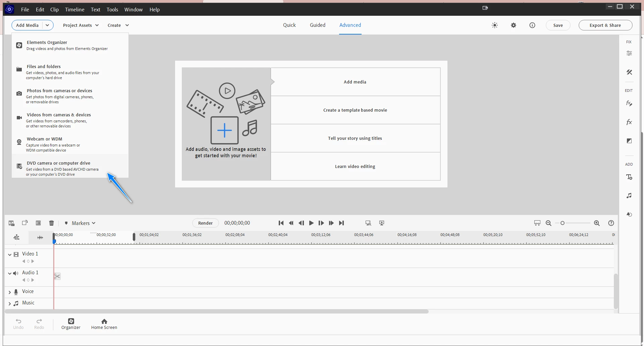The height and width of the screenshot is (346, 644).
Task: Click the horizontal timeline scrollbar
Action: (x=217, y=311)
